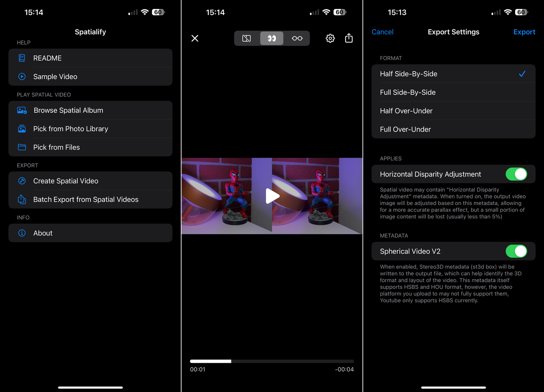The height and width of the screenshot is (392, 544).
Task: Tap the blue Export button
Action: coord(524,32)
